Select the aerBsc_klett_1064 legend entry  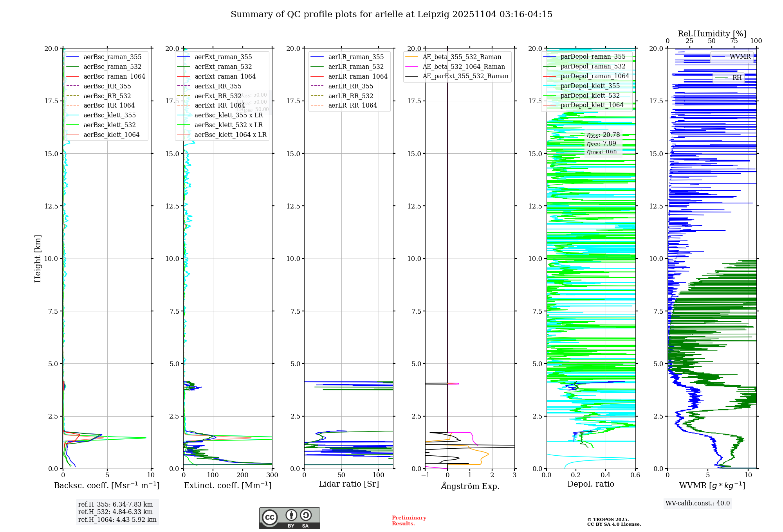(x=111, y=135)
